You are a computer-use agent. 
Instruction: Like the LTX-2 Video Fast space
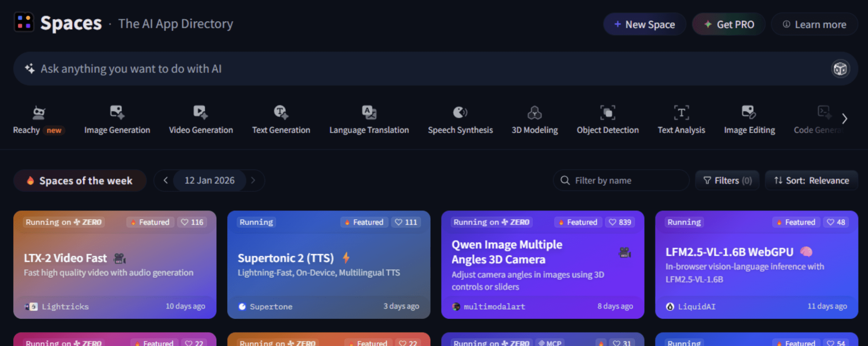[x=192, y=222]
